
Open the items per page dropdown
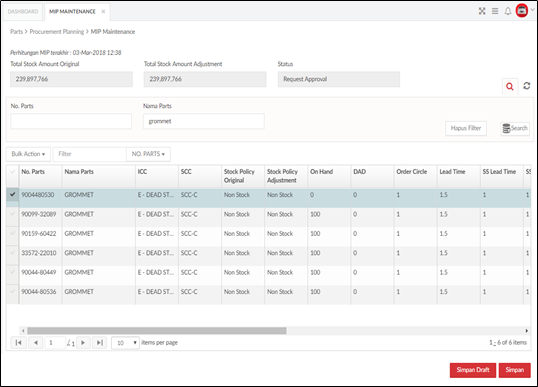(125, 342)
